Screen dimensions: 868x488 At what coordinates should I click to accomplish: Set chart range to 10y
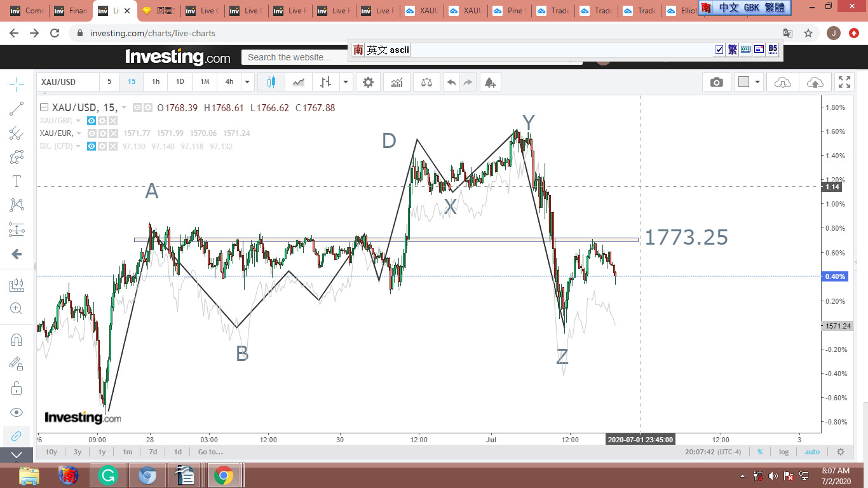tap(51, 452)
